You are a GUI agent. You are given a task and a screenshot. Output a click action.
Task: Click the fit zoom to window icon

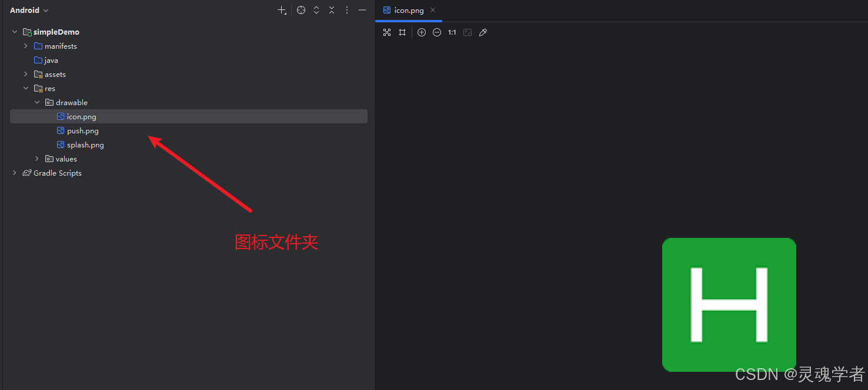(x=468, y=32)
